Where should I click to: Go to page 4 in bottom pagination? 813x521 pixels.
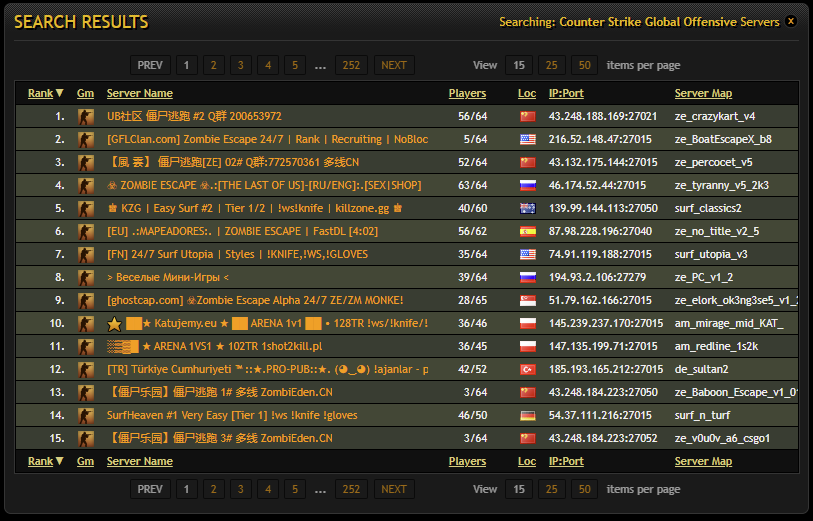(x=268, y=489)
